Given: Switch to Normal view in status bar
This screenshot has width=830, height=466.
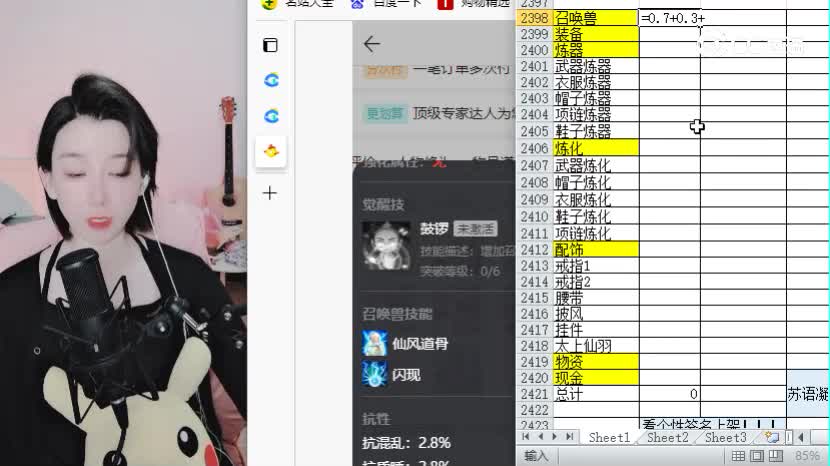Looking at the screenshot, I should (738, 456).
